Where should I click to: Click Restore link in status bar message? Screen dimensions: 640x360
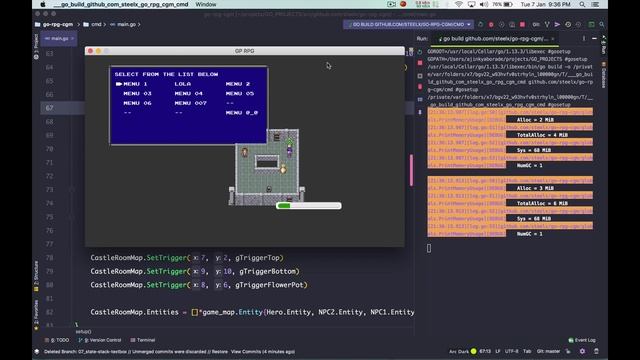(220, 351)
